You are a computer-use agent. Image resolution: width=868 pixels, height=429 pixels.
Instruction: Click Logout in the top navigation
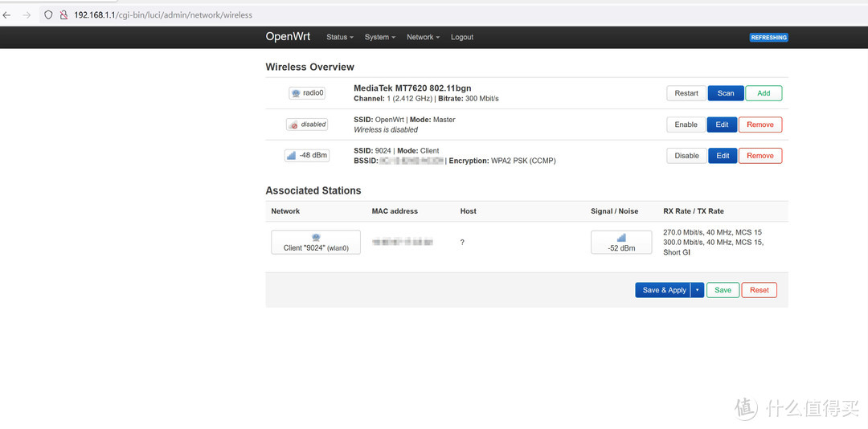(x=462, y=37)
